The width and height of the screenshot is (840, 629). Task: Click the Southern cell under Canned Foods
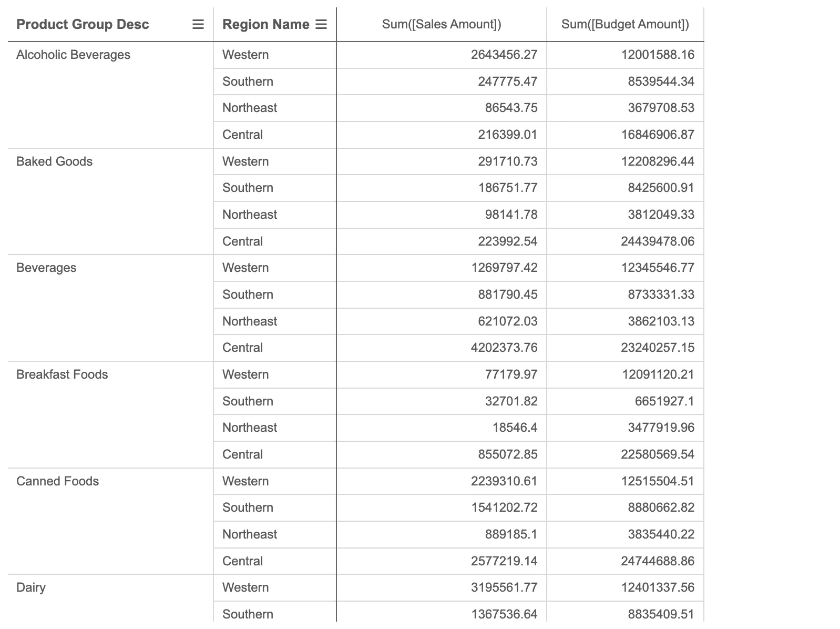click(247, 508)
